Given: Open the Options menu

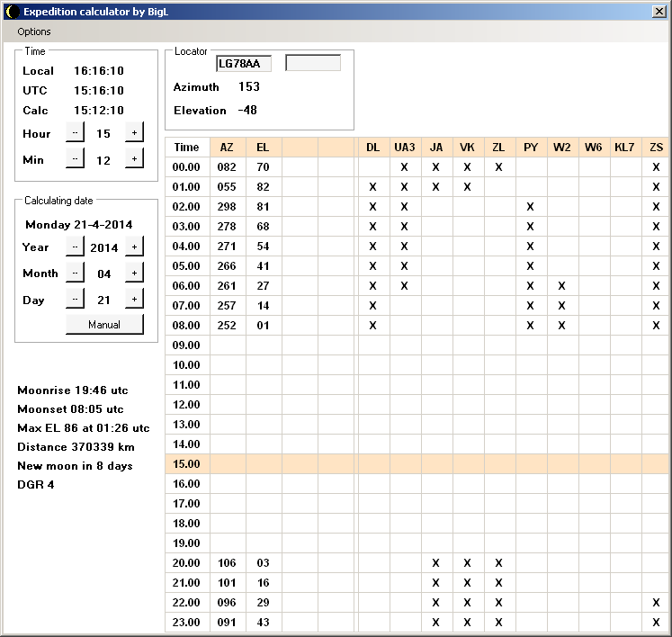Looking at the screenshot, I should pos(34,31).
